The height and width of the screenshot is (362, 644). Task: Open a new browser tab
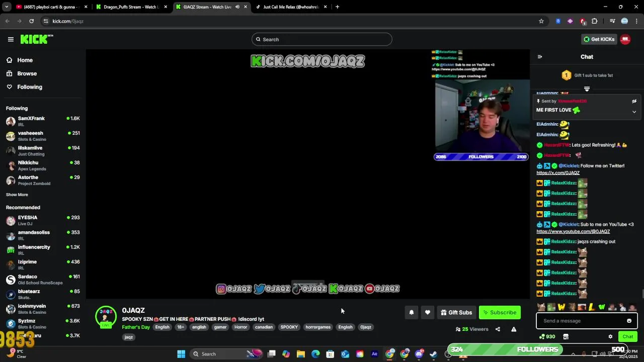(337, 7)
